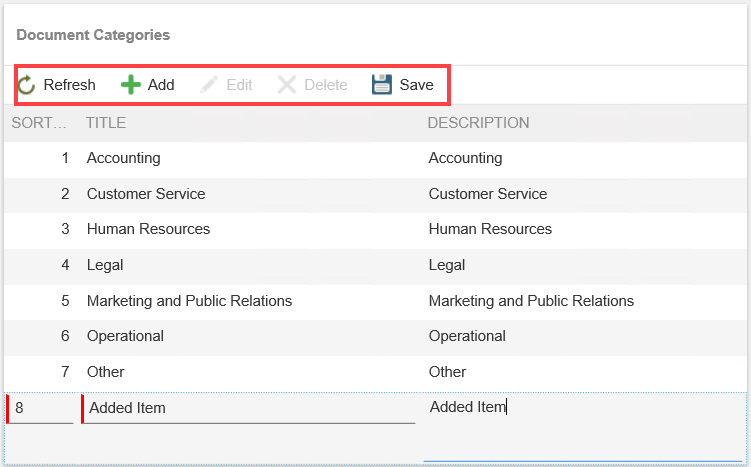Select the Operational description cell

tap(467, 336)
